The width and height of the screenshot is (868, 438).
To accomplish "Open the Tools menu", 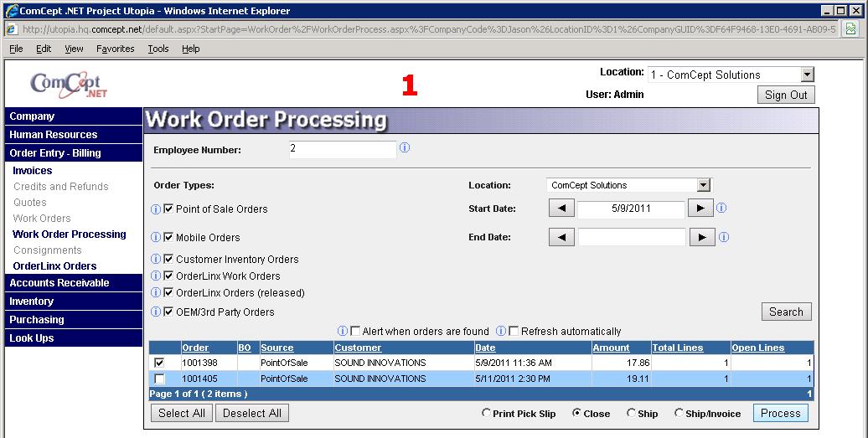I will [x=158, y=49].
